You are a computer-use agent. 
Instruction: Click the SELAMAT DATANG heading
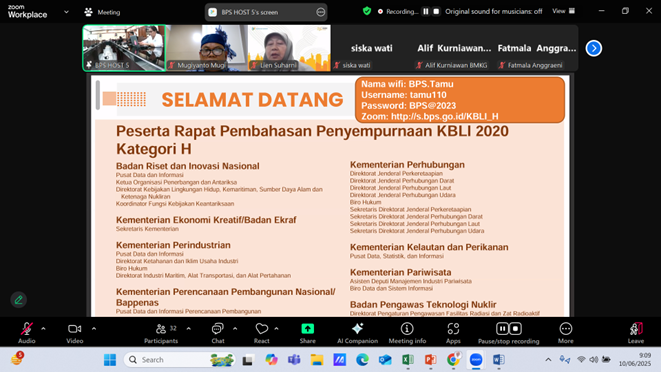coord(252,100)
